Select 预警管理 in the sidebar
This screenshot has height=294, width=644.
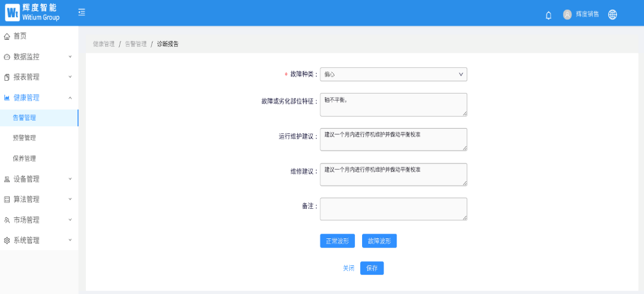pyautogui.click(x=24, y=138)
